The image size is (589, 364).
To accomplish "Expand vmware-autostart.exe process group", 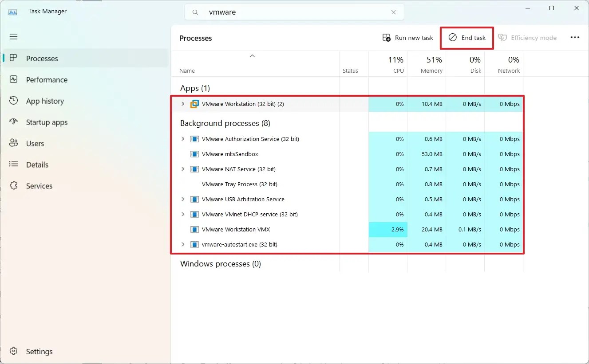I will tap(183, 244).
